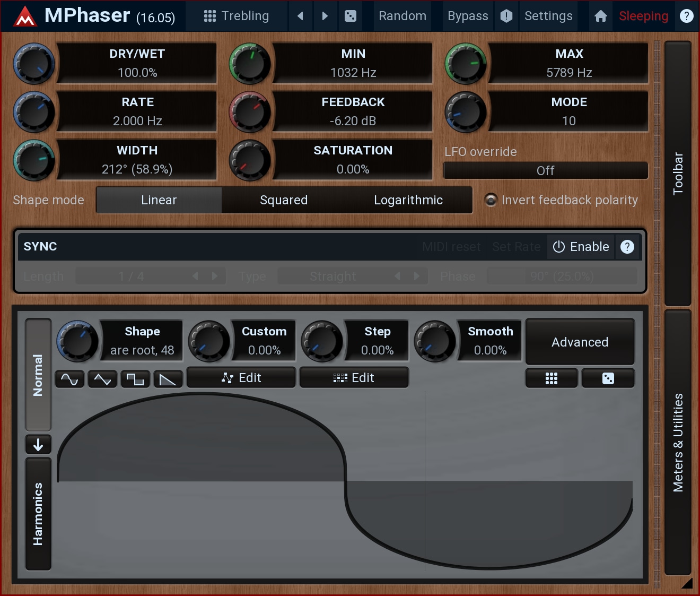The height and width of the screenshot is (596, 700).
Task: Click the Random button
Action: [402, 16]
